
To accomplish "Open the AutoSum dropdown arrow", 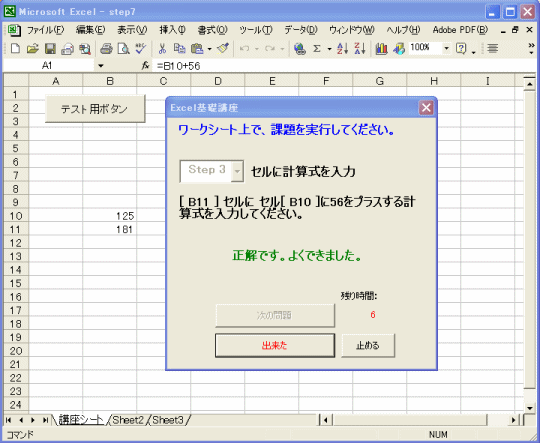I will click(x=329, y=49).
